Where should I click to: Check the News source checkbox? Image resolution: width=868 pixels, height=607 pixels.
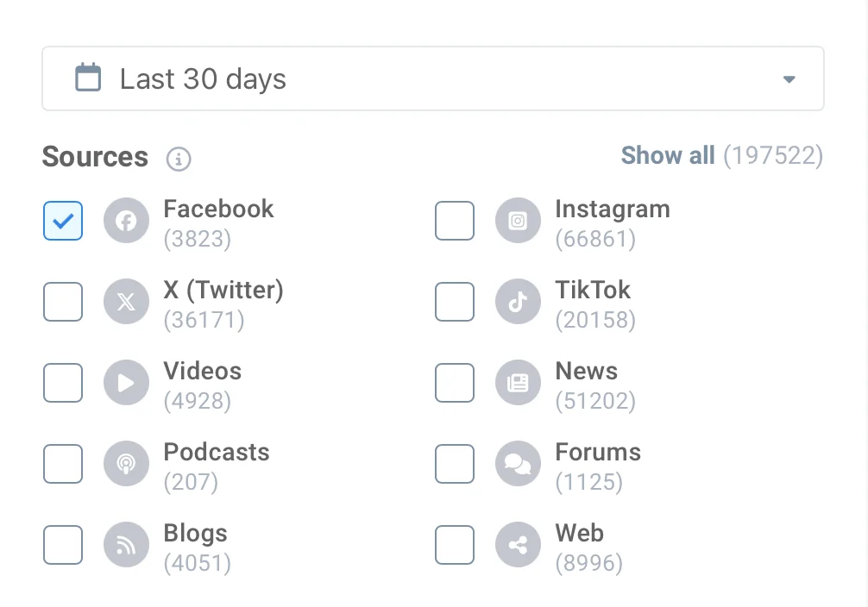pos(455,383)
